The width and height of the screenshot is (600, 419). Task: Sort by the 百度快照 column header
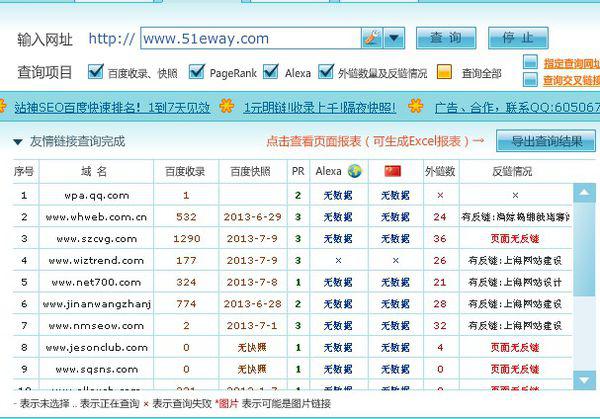(x=250, y=171)
